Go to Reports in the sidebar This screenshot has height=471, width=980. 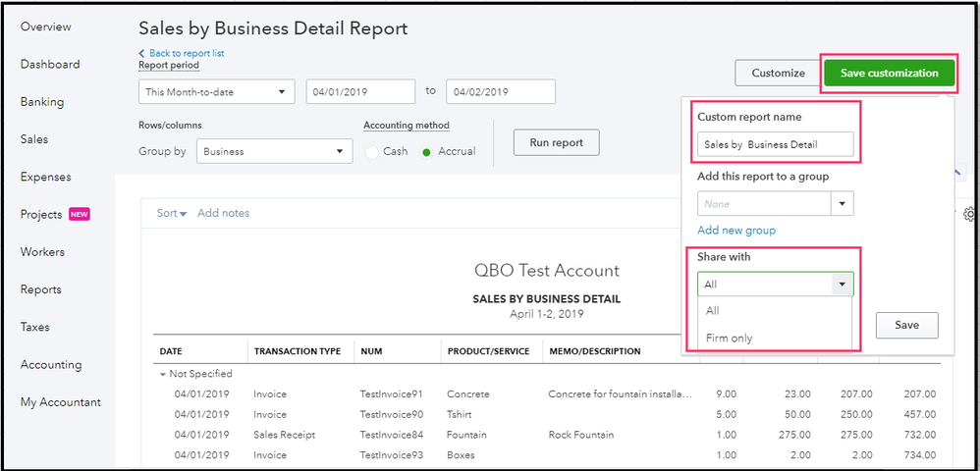pyautogui.click(x=40, y=289)
